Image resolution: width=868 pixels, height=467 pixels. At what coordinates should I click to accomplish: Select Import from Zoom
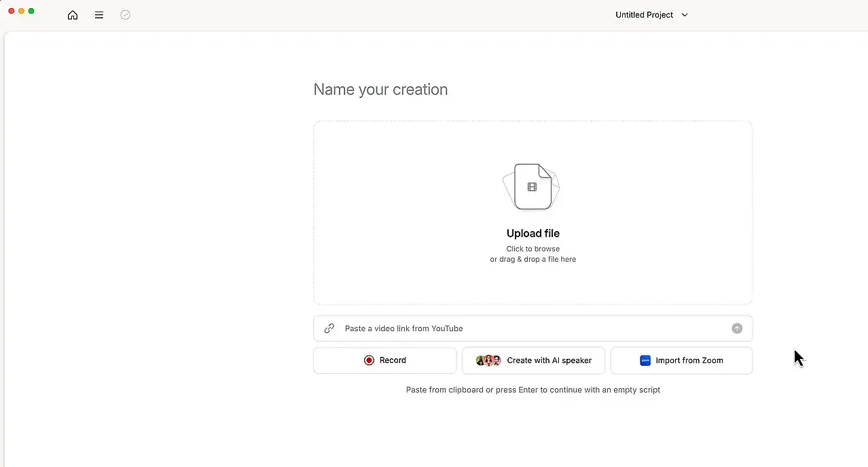(x=689, y=360)
